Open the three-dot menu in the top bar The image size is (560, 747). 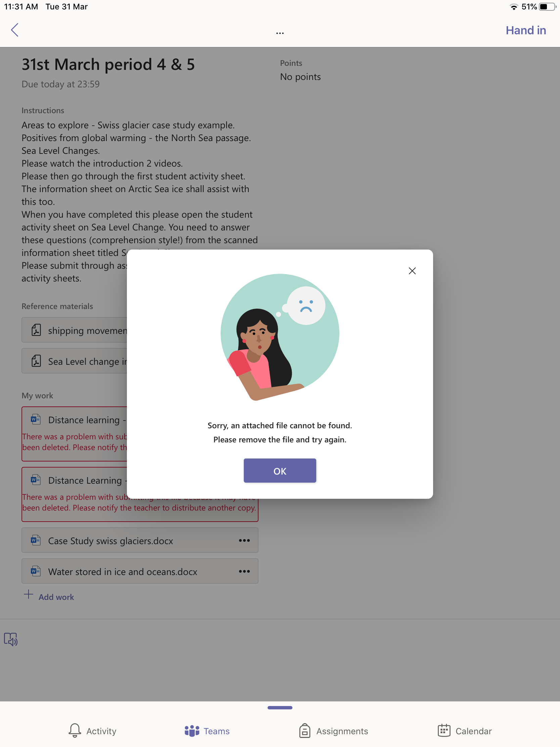[280, 33]
